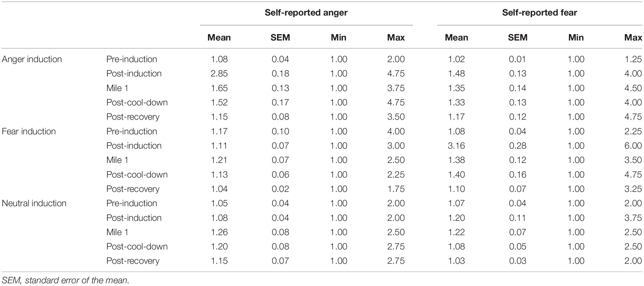Click Mean column header under anger
This screenshot has width=644, height=286.
219,37
